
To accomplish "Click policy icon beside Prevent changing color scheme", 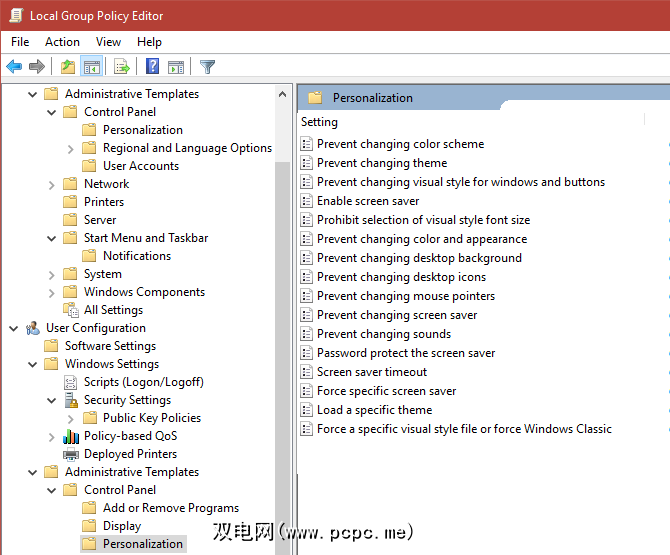I will point(306,144).
